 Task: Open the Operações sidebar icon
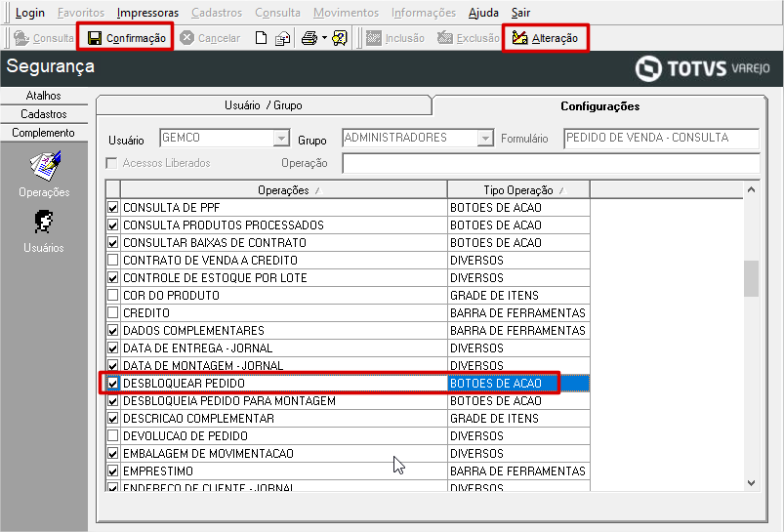(45, 166)
